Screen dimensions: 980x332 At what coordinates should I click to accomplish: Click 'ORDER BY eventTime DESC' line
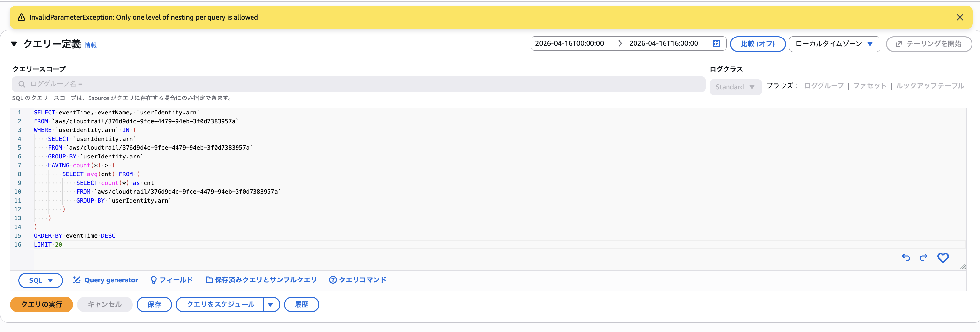(x=75, y=236)
